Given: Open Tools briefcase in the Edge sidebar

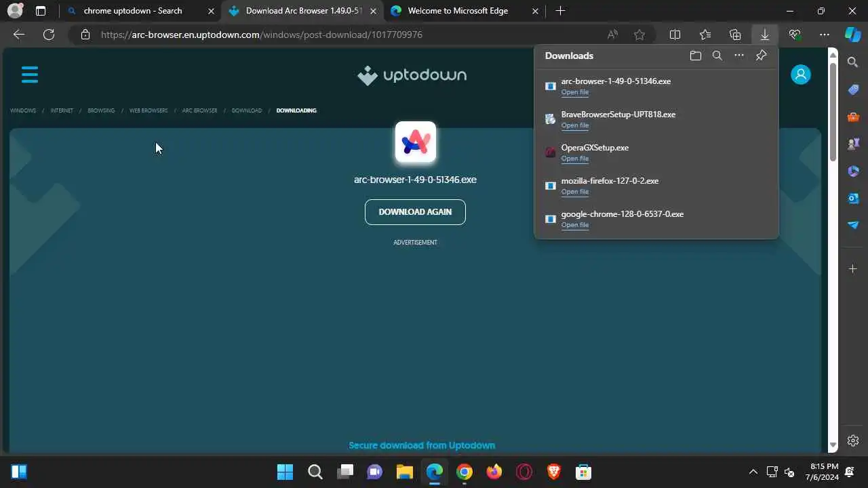Looking at the screenshot, I should point(853,117).
